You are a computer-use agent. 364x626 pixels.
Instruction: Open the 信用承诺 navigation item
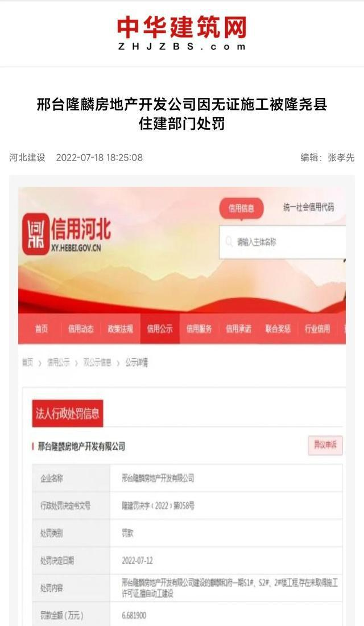[239, 328]
